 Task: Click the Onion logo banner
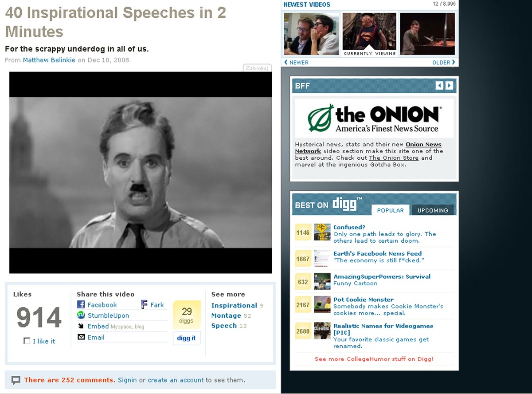click(x=374, y=118)
